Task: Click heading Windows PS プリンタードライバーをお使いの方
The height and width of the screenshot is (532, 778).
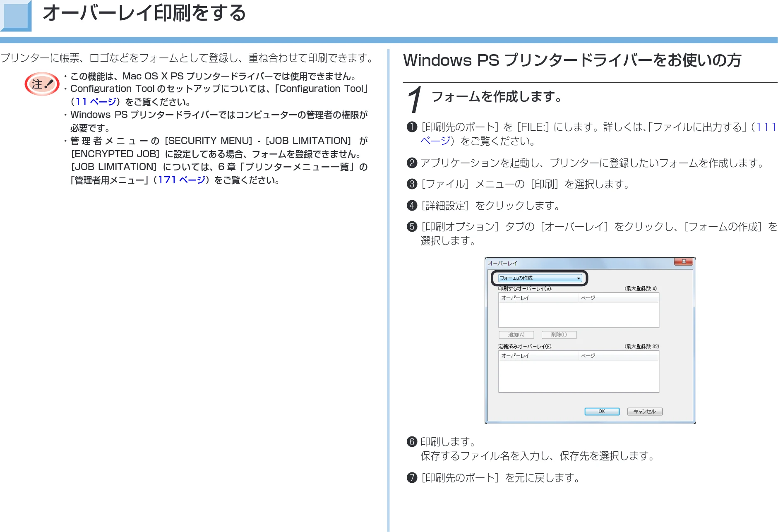Action: pos(572,60)
